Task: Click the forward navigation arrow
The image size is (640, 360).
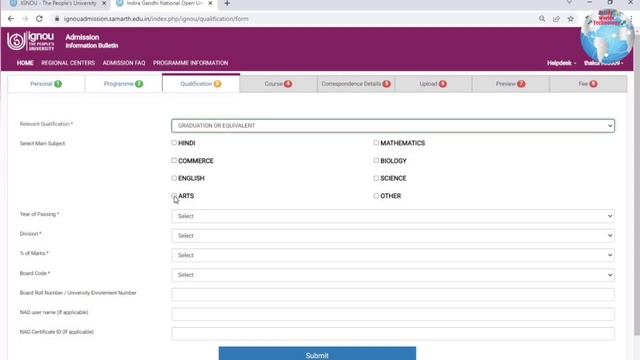Action: (25, 19)
